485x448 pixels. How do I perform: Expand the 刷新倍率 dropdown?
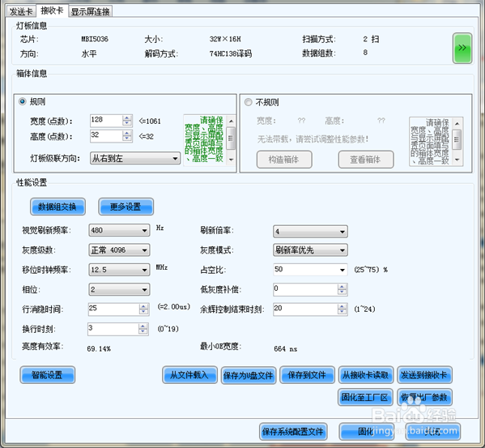[310, 232]
